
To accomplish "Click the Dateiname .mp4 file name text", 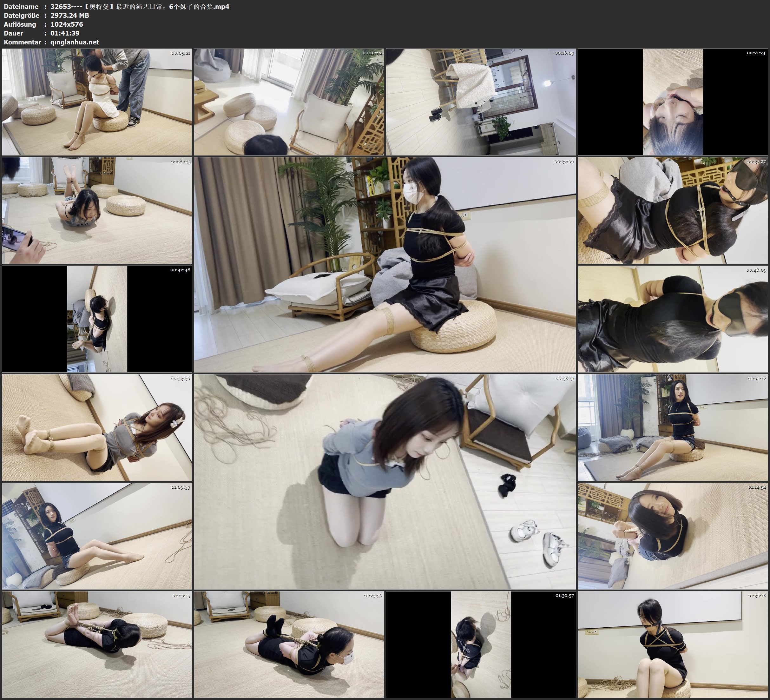I will 140,6.
